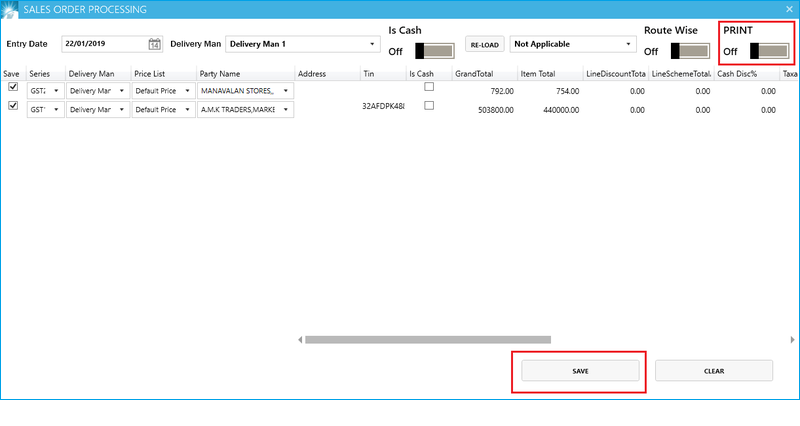Open Series dropdown in A.M.K TRADERS row
Screen dimensions: 800x426
click(45, 110)
